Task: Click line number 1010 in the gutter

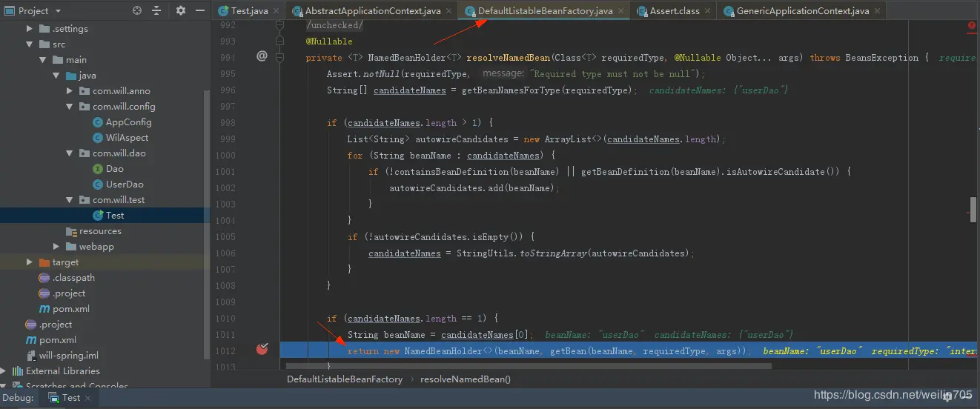Action: pos(225,319)
